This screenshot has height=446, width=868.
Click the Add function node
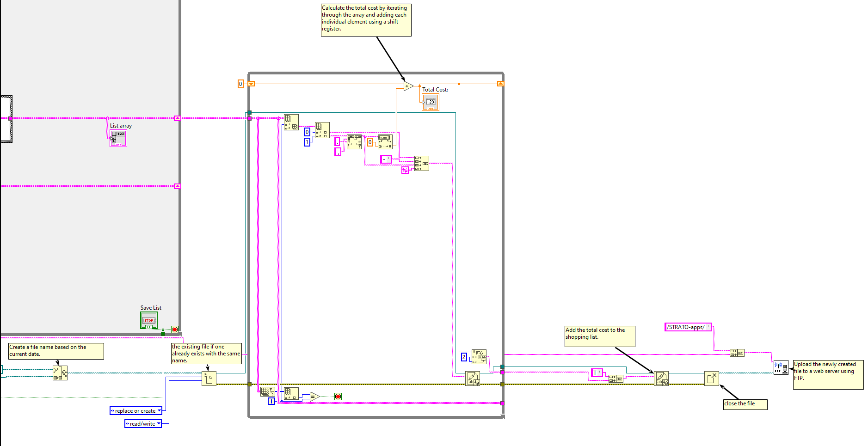point(408,86)
